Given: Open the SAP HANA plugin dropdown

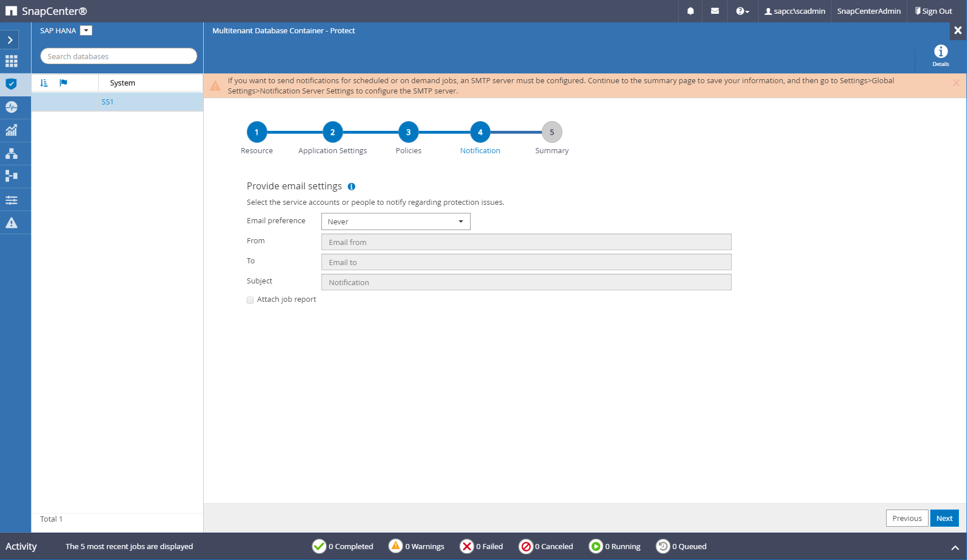Looking at the screenshot, I should tap(86, 30).
